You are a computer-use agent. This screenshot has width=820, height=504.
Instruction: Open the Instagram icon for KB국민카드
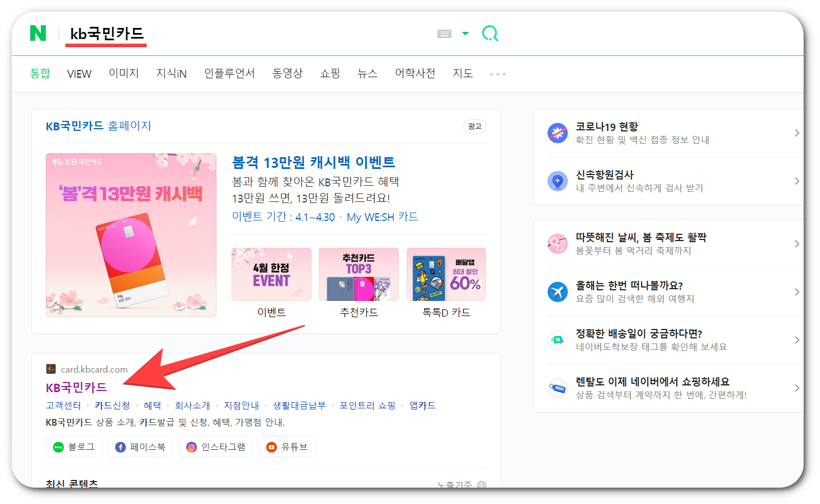[191, 446]
